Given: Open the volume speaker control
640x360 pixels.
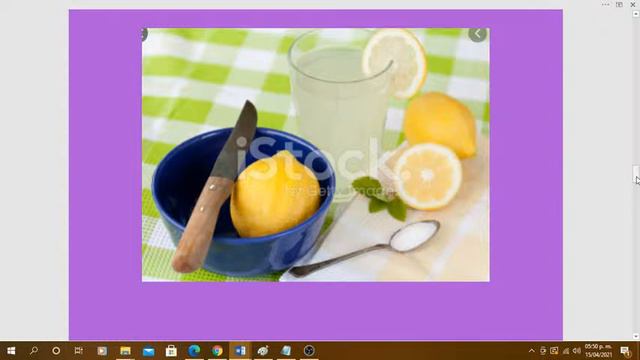Looking at the screenshot, I should pos(576,351).
